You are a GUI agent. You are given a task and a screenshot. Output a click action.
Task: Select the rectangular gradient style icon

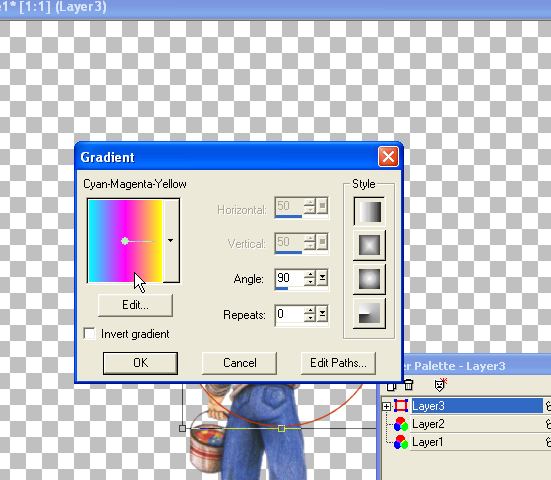pos(369,245)
